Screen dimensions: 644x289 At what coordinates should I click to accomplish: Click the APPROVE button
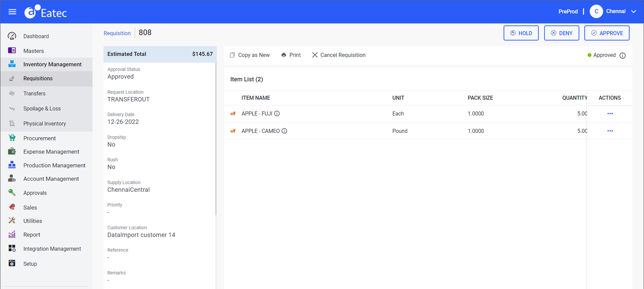pos(607,33)
